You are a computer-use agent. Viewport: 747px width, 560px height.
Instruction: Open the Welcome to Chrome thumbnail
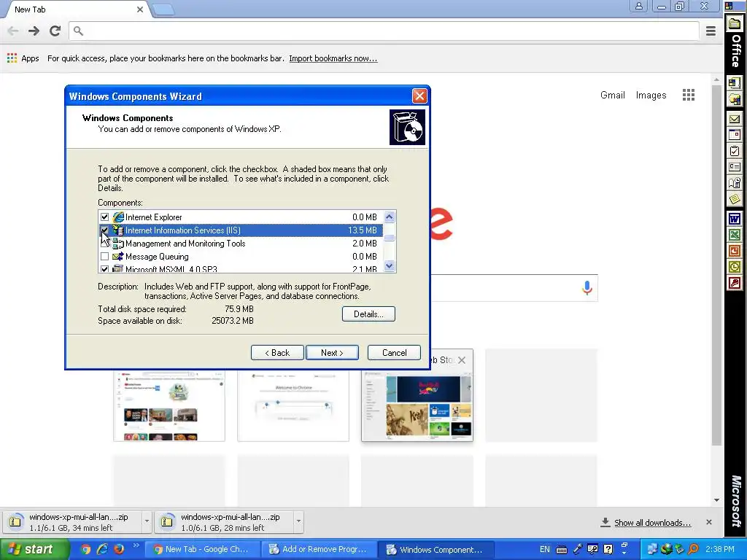click(293, 405)
